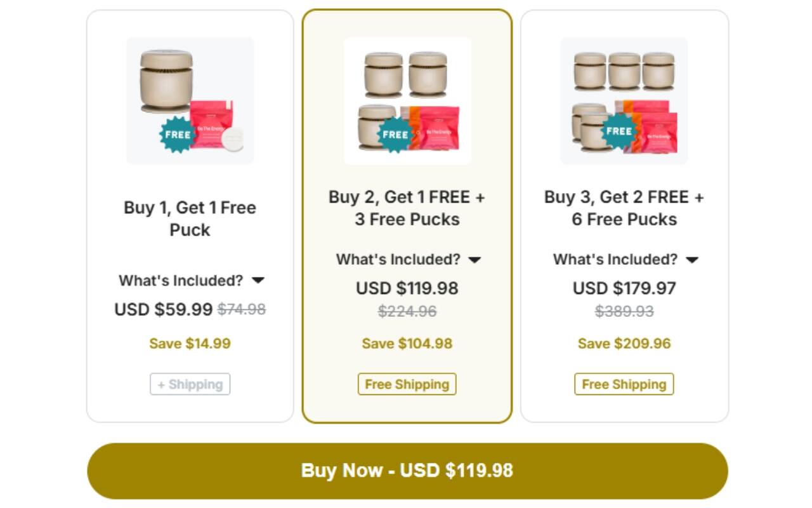Click the crossed-out $74.98 original price
The height and width of the screenshot is (508, 812).
pyautogui.click(x=242, y=309)
